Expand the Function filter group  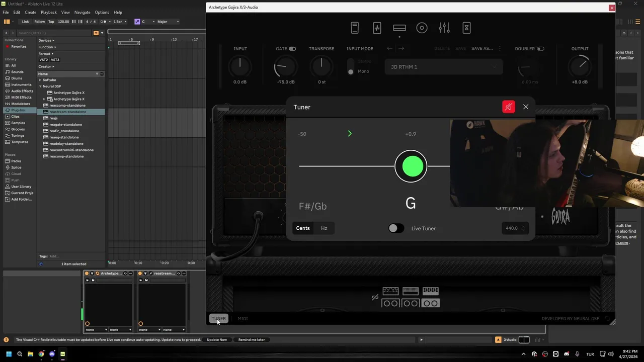(47, 47)
